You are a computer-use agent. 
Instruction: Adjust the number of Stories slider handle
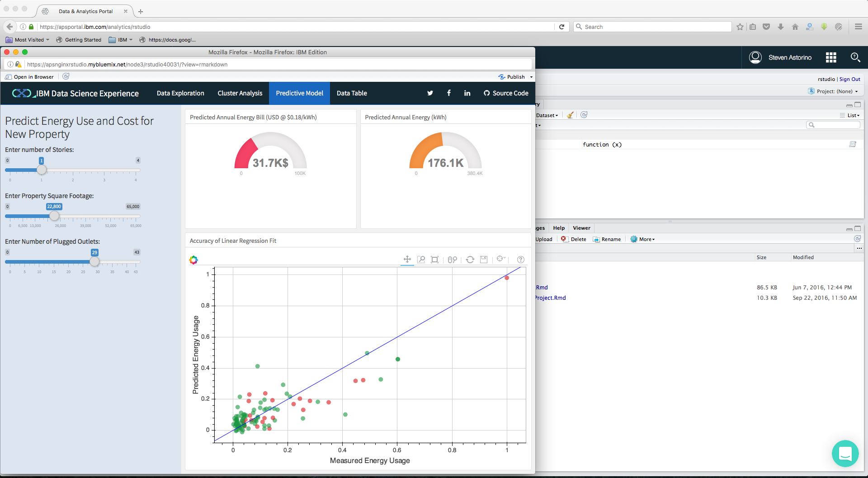(x=42, y=170)
